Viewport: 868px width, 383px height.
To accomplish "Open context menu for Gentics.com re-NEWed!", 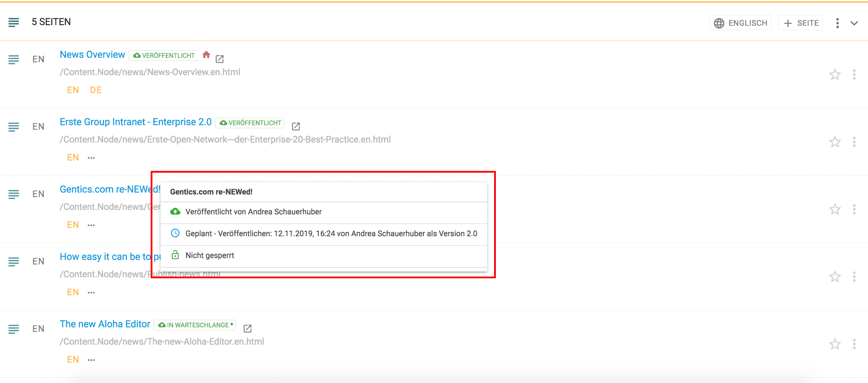I will click(854, 210).
